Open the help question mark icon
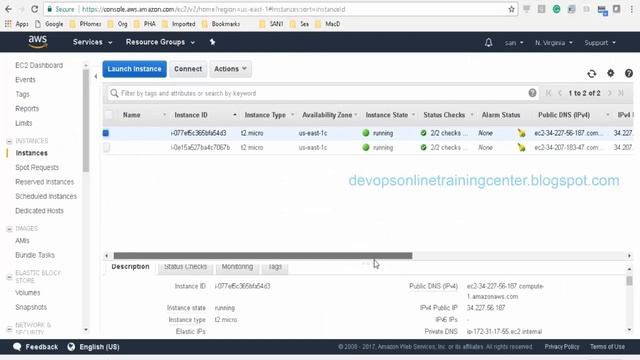Screen dimensions: 640x360 (x=629, y=73)
